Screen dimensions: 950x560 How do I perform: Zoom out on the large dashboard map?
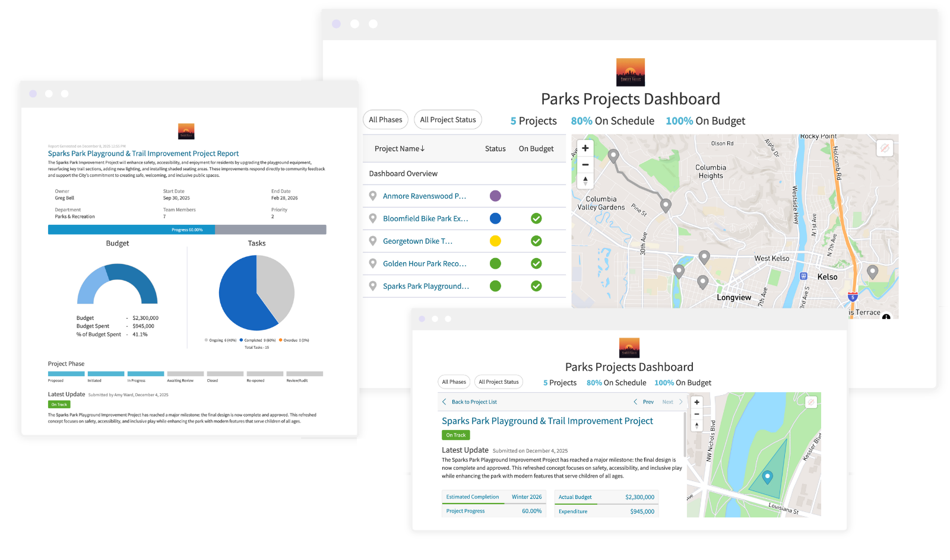585,165
